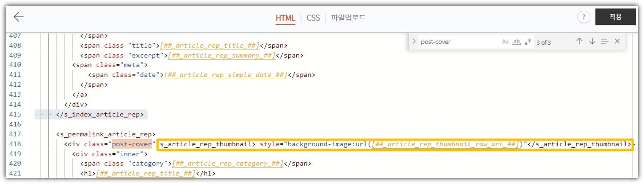This screenshot has width=644, height=184.
Task: Click the 적용 apply button
Action: 616,17
